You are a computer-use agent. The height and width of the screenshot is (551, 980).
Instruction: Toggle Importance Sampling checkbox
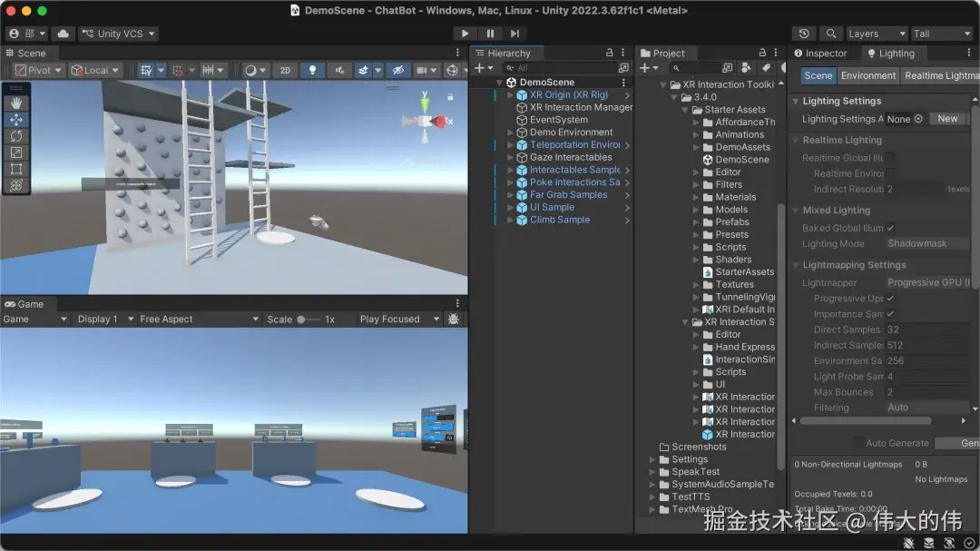[890, 314]
